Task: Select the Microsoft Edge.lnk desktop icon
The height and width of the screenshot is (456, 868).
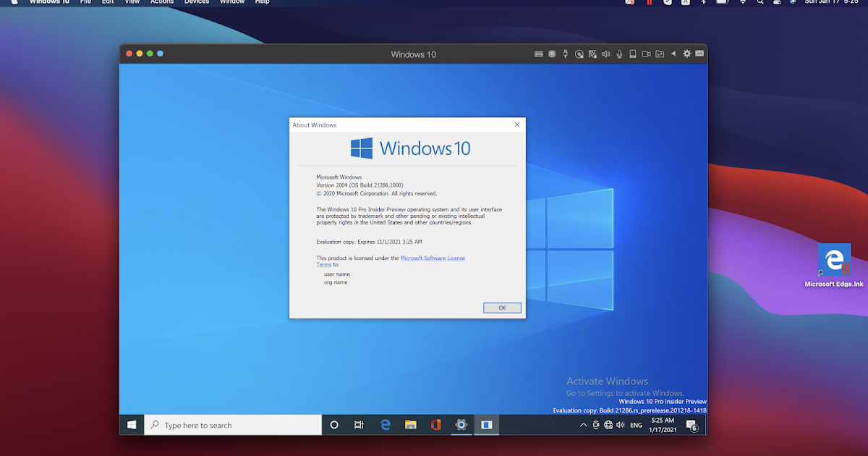Action: [834, 266]
